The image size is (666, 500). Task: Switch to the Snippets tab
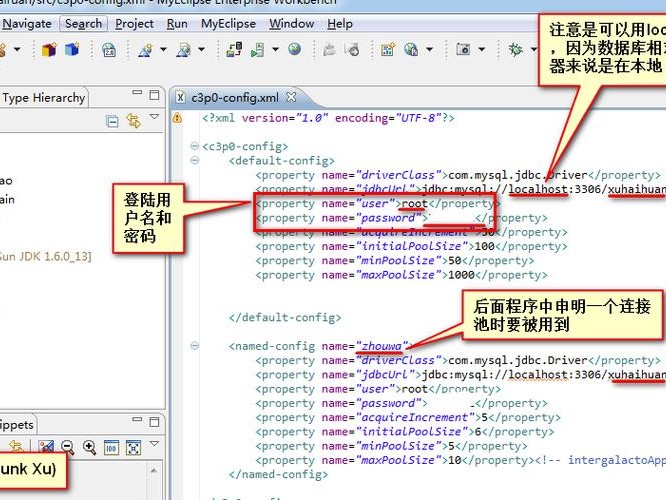[x=17, y=424]
